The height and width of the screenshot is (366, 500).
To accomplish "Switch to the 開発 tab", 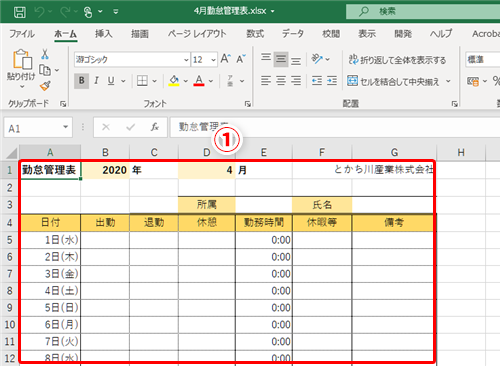I will 403,34.
